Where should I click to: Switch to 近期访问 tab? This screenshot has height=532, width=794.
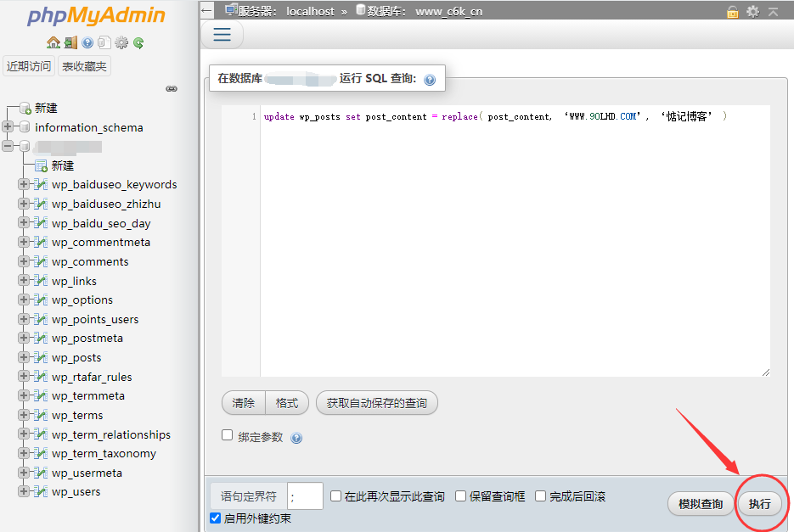point(29,66)
